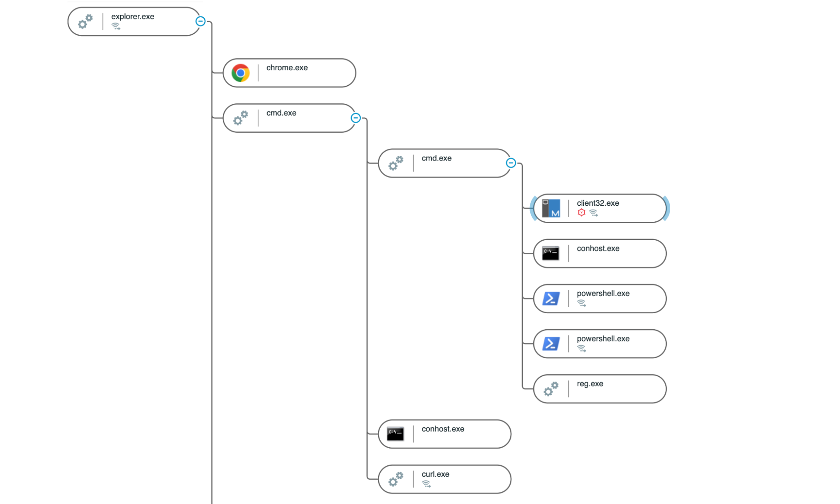840x504 pixels.
Task: Click the Chrome icon on chrome.exe node
Action: [x=240, y=73]
